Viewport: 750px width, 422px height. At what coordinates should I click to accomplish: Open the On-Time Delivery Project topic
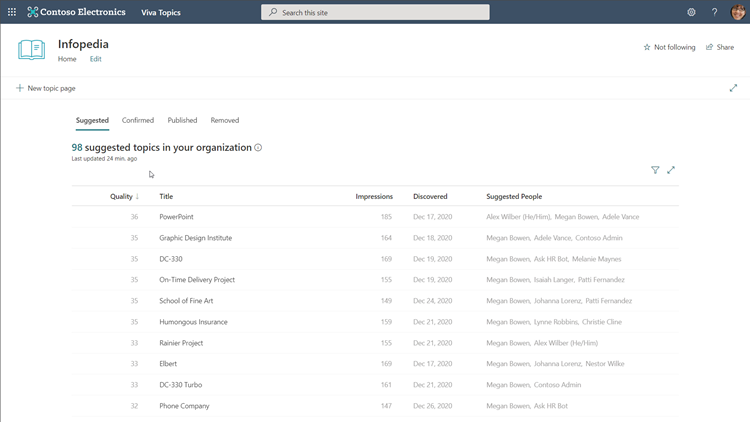(197, 279)
